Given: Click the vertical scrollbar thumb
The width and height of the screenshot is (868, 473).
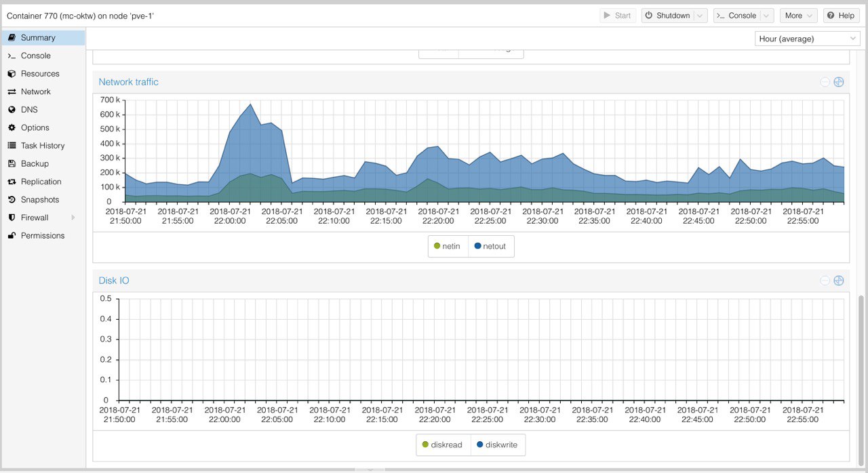Looking at the screenshot, I should click(861, 379).
